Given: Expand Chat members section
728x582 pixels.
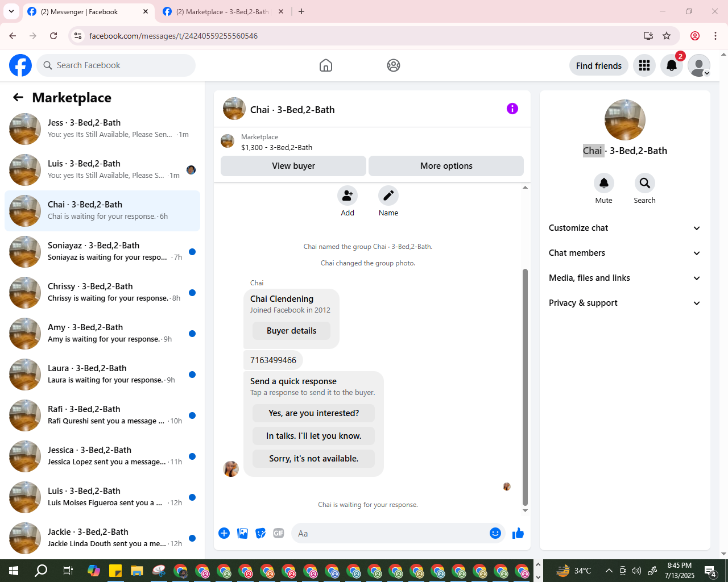Looking at the screenshot, I should [624, 253].
